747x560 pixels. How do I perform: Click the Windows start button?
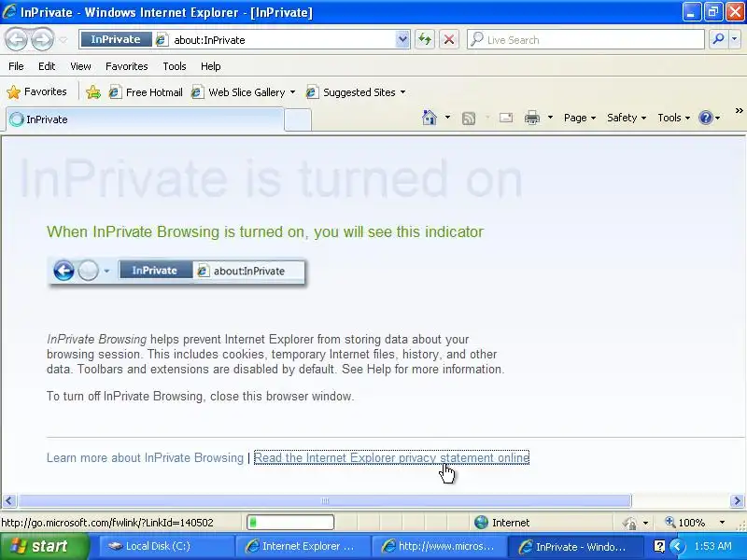click(44, 546)
